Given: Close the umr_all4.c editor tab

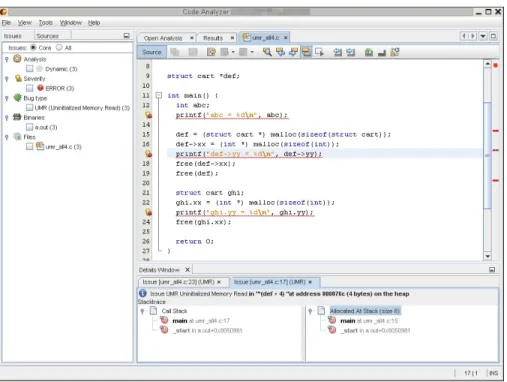Looking at the screenshot, I should pyautogui.click(x=286, y=38).
